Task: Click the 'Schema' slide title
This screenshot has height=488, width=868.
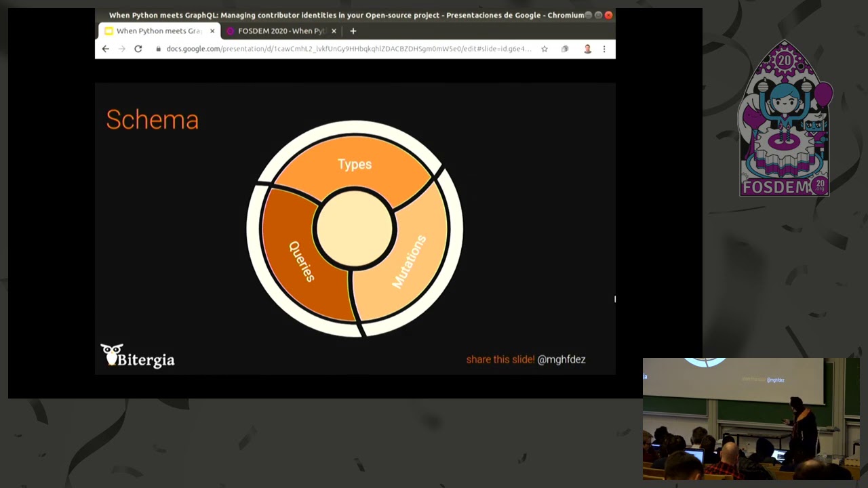Action: (153, 120)
